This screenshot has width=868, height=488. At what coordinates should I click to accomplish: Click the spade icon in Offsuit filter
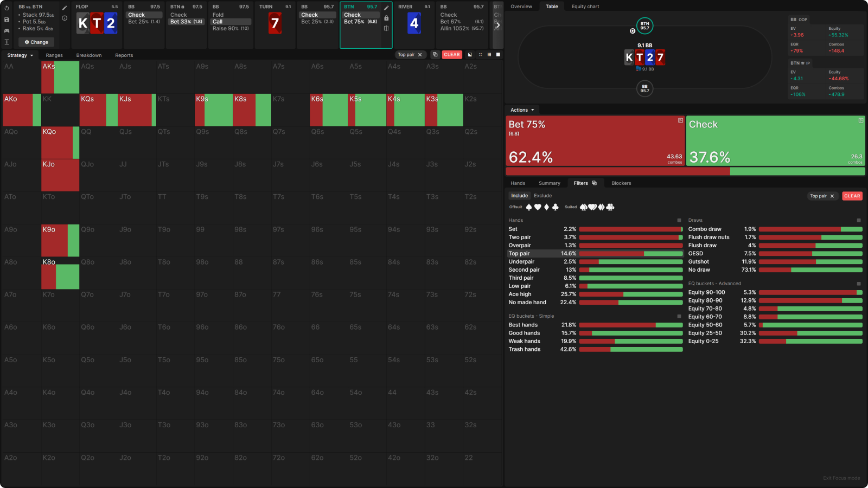point(529,207)
